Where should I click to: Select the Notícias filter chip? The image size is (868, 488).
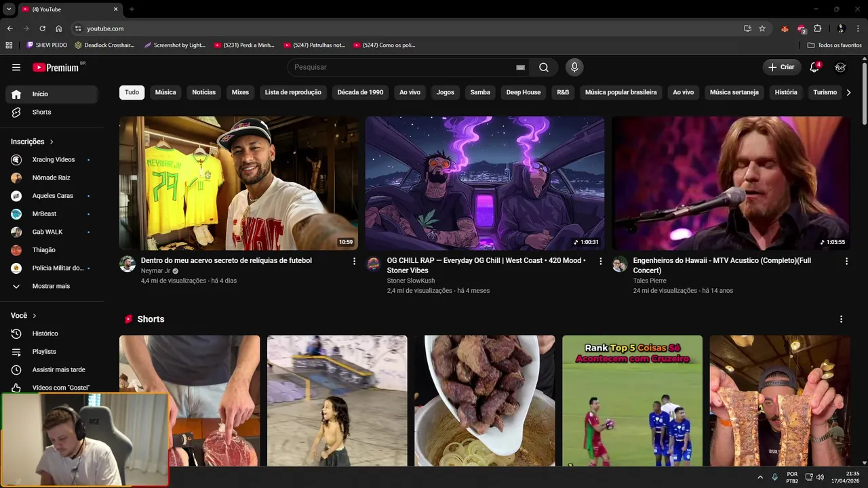tap(204, 92)
